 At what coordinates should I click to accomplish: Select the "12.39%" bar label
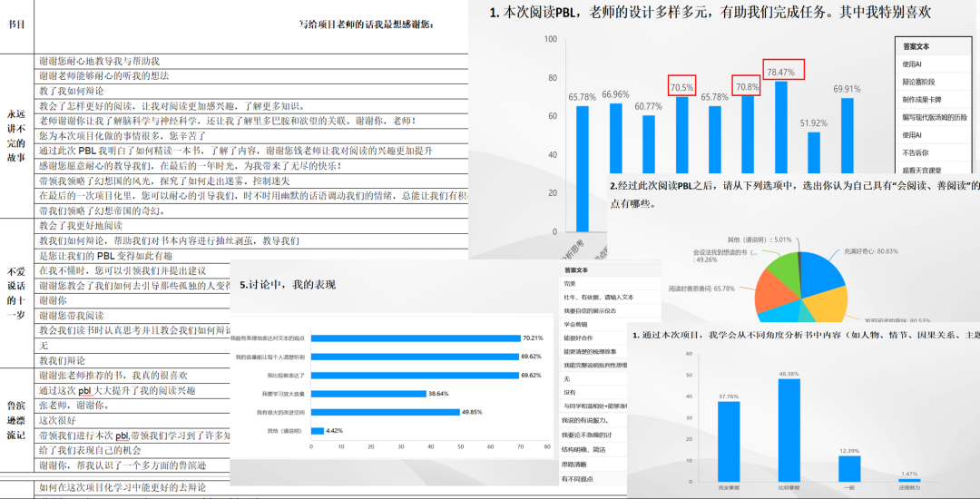(x=850, y=450)
